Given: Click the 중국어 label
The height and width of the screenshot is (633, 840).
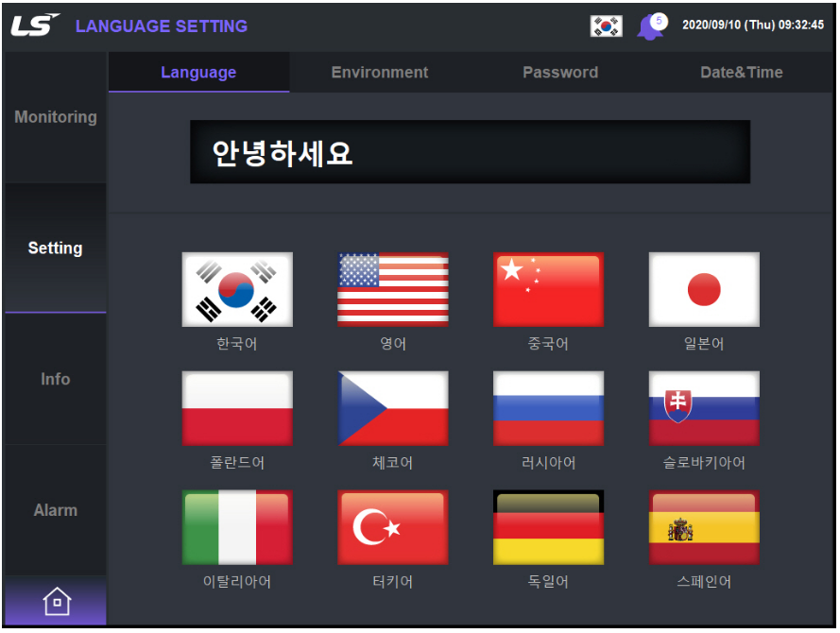Looking at the screenshot, I should click(548, 344).
